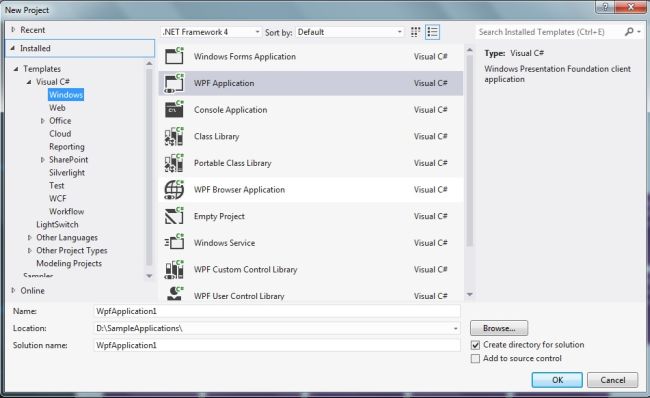Select the Web category in tree
The width and height of the screenshot is (650, 398).
pyautogui.click(x=57, y=108)
